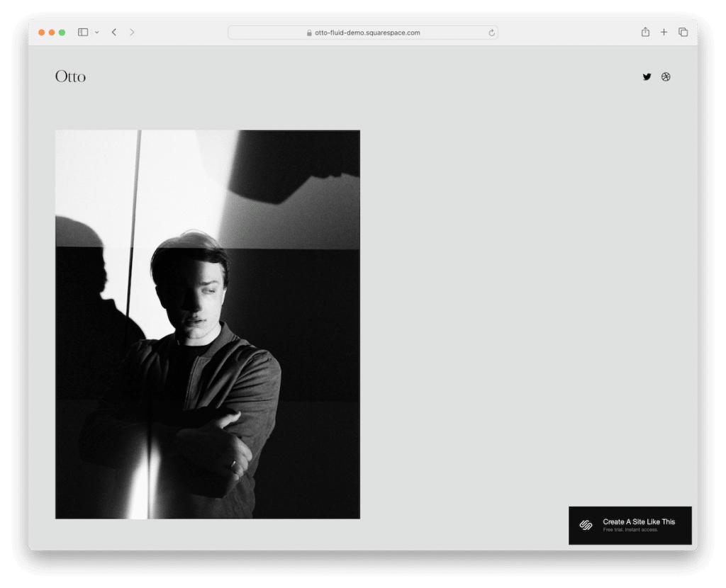Screen dimensions: 726x588
Task: Open the Dribbble profile icon
Action: coord(666,77)
